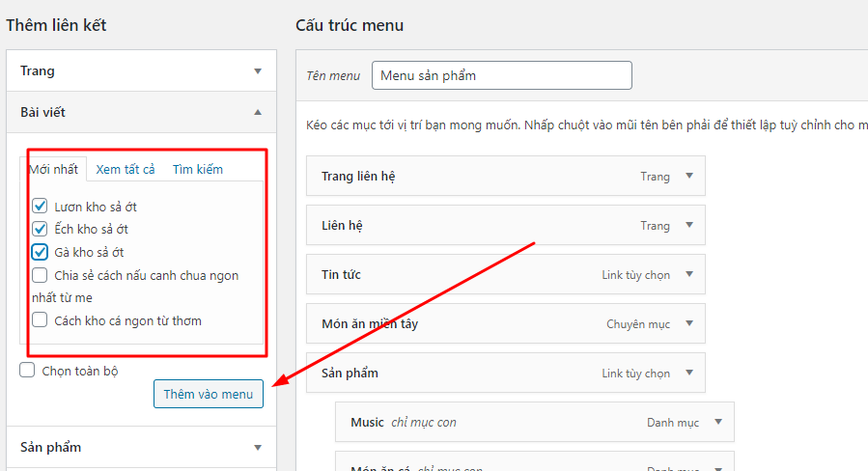This screenshot has height=471, width=868.
Task: Check the Cách kho cá ngon từ thơm checkbox
Action: (x=40, y=319)
